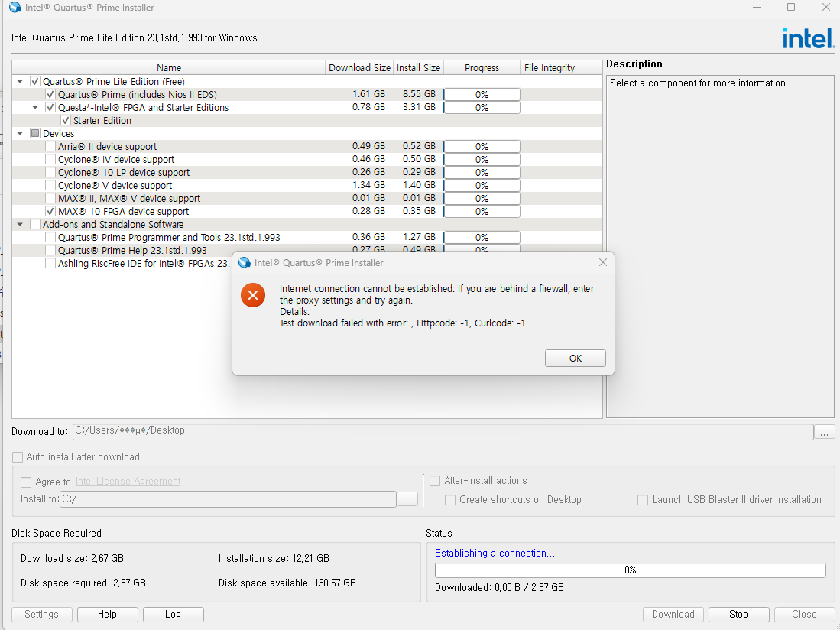Screen dimensions: 840x630
Task: Toggle the Questa-Intel FPGA and Starter Editions checkbox
Action: point(50,107)
